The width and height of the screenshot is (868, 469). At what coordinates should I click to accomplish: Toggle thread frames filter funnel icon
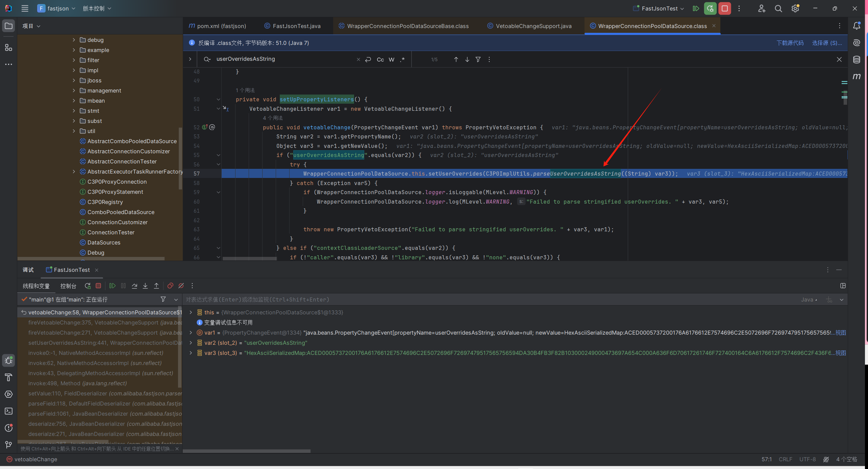click(x=163, y=299)
